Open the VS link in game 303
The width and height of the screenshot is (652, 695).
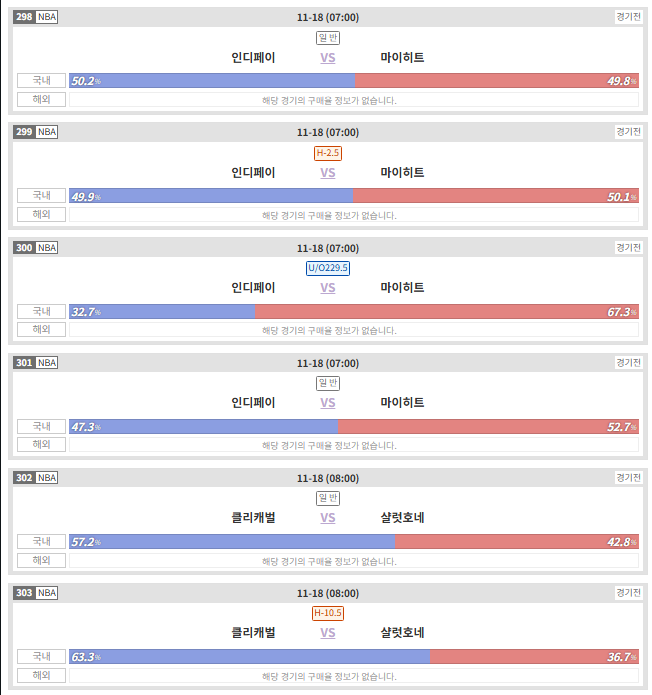pos(328,633)
